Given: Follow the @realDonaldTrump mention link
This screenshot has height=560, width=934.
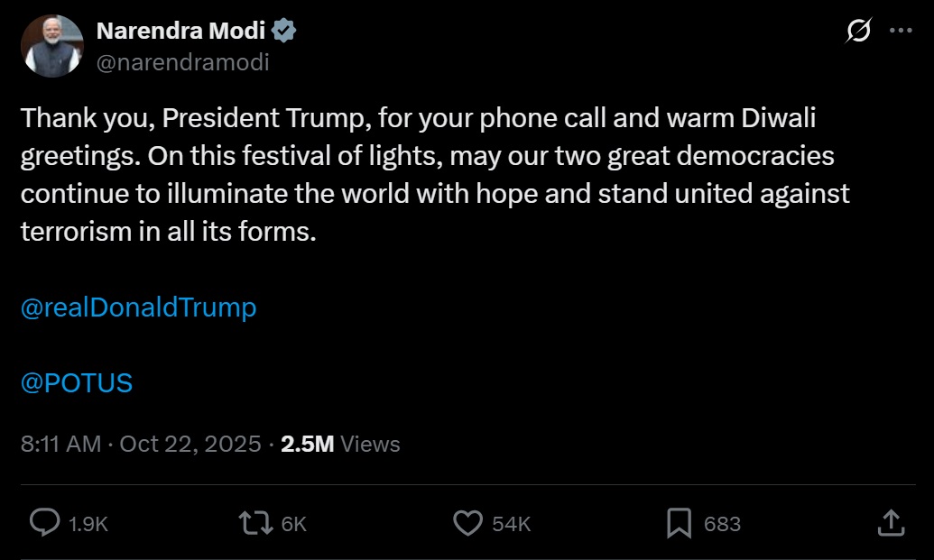Looking at the screenshot, I should [138, 308].
